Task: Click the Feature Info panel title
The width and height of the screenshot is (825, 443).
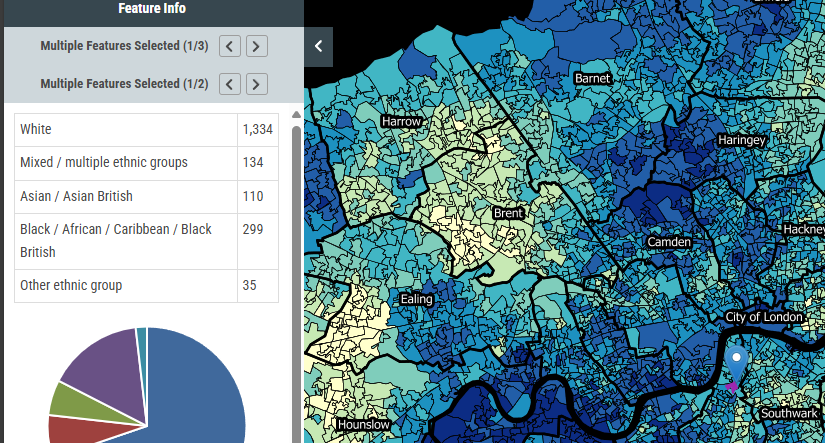Action: tap(152, 8)
